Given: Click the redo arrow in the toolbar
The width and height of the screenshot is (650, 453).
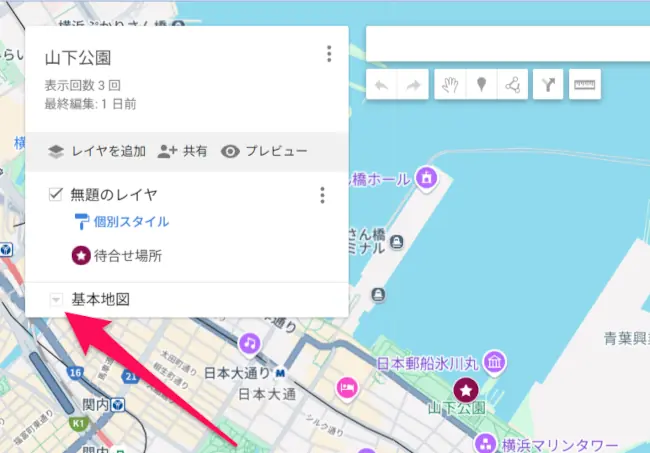Looking at the screenshot, I should point(413,85).
